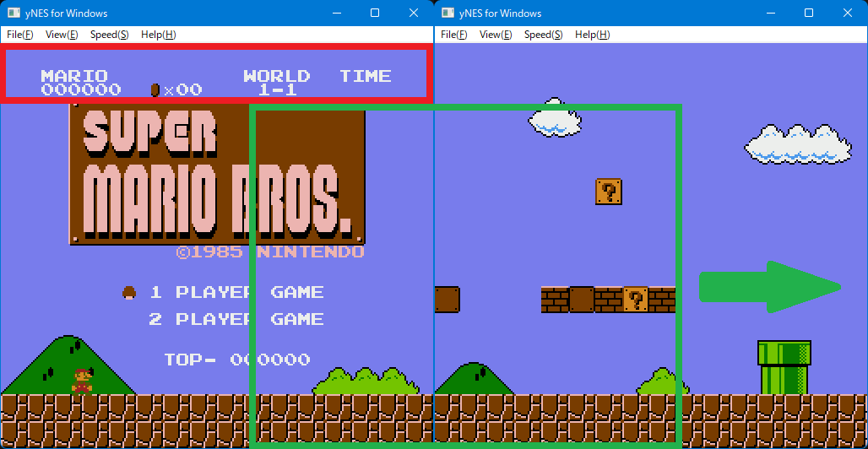This screenshot has height=449, width=868.
Task: Maximize the right yNES window
Action: 809,13
